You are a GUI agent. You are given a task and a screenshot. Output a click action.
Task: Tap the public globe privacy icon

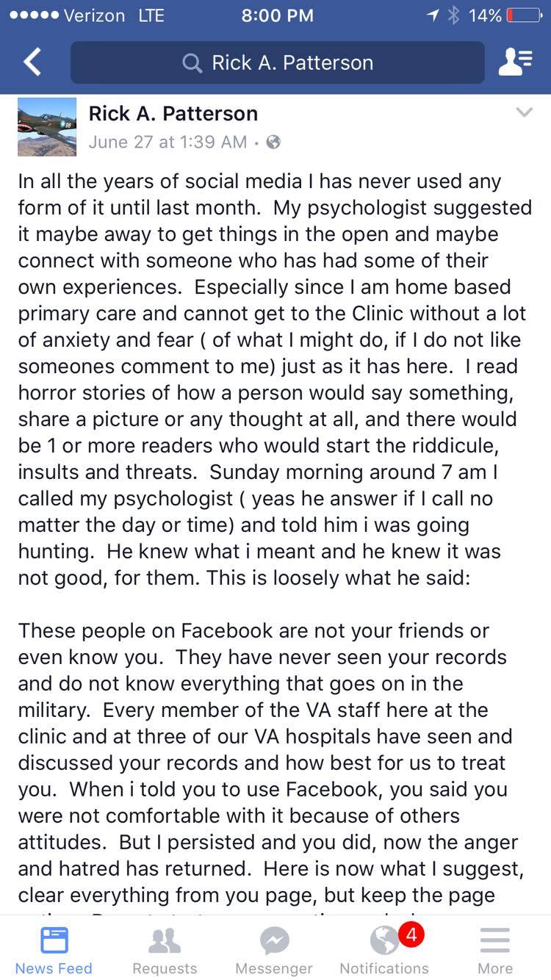(x=273, y=143)
